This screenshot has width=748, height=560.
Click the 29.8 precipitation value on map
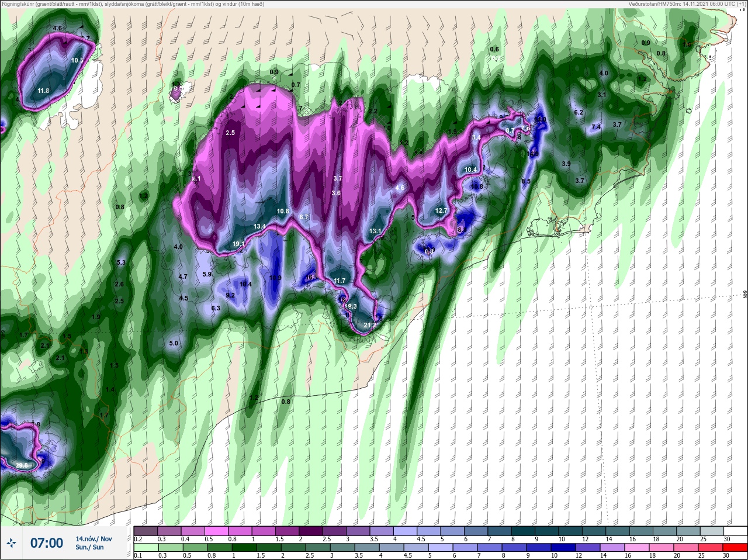click(x=22, y=465)
